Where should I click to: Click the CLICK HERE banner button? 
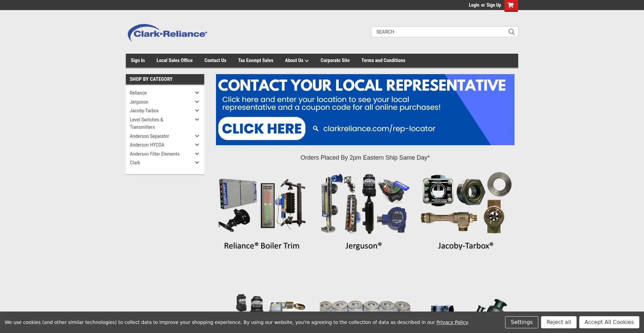tap(262, 128)
